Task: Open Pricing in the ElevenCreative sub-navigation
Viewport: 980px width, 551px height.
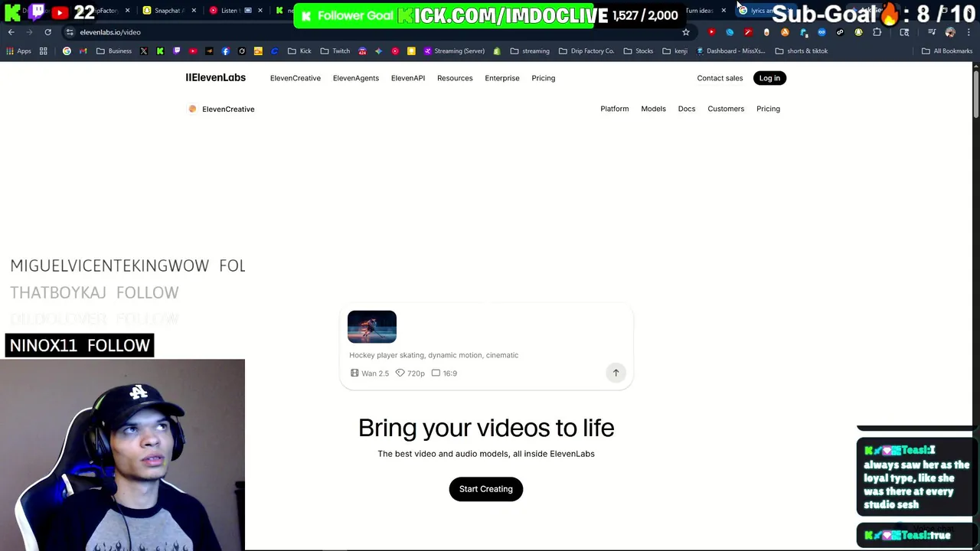Action: tap(768, 109)
